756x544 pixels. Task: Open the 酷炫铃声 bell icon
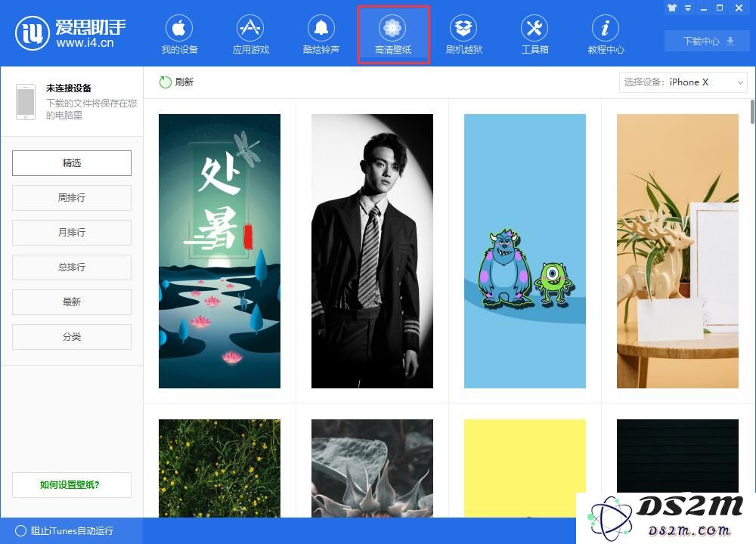(321, 29)
